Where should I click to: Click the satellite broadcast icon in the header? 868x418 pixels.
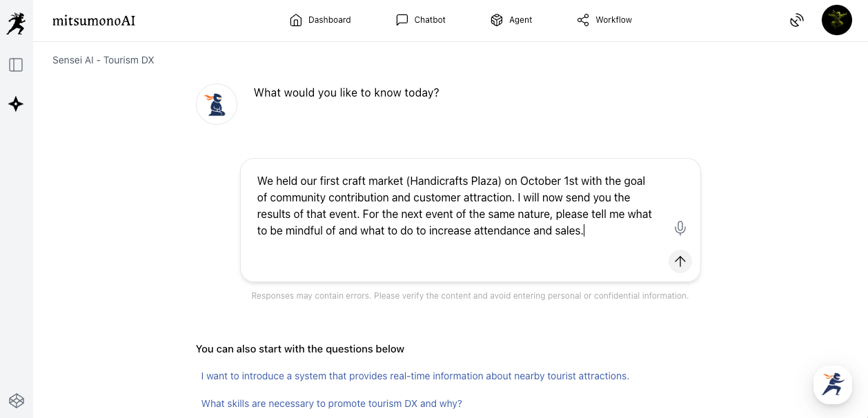click(x=797, y=20)
